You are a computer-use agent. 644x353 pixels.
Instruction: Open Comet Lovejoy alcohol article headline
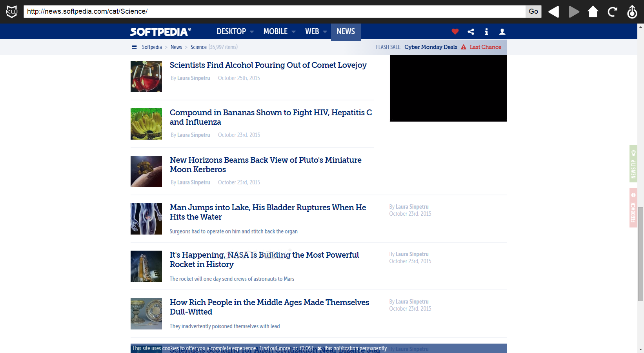pyautogui.click(x=268, y=65)
